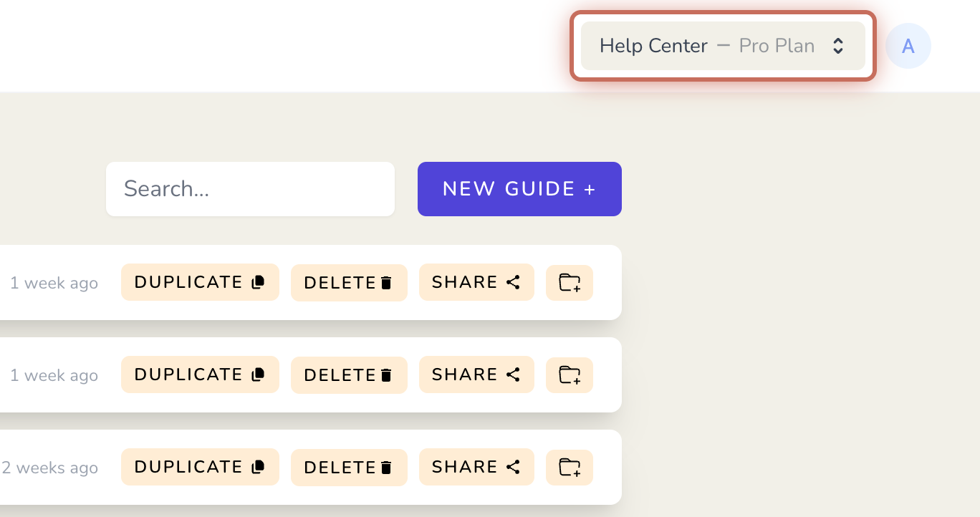Screen dimensions: 980x517
Task: Share the first guide in the list
Action: [x=476, y=282]
